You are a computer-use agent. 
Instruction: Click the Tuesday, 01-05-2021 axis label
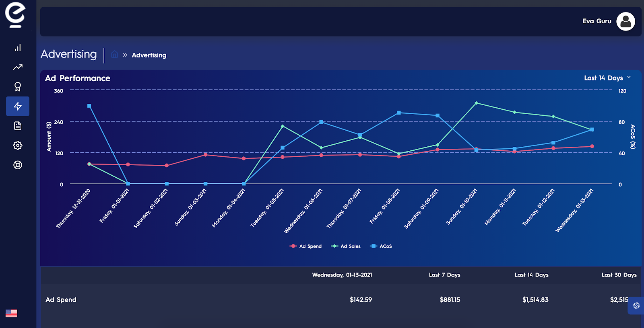coord(267,208)
